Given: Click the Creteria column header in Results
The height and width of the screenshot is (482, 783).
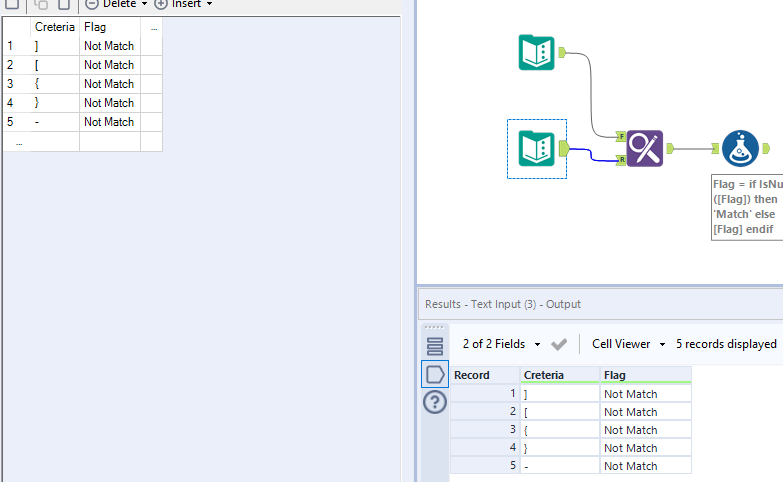Looking at the screenshot, I should (x=560, y=375).
